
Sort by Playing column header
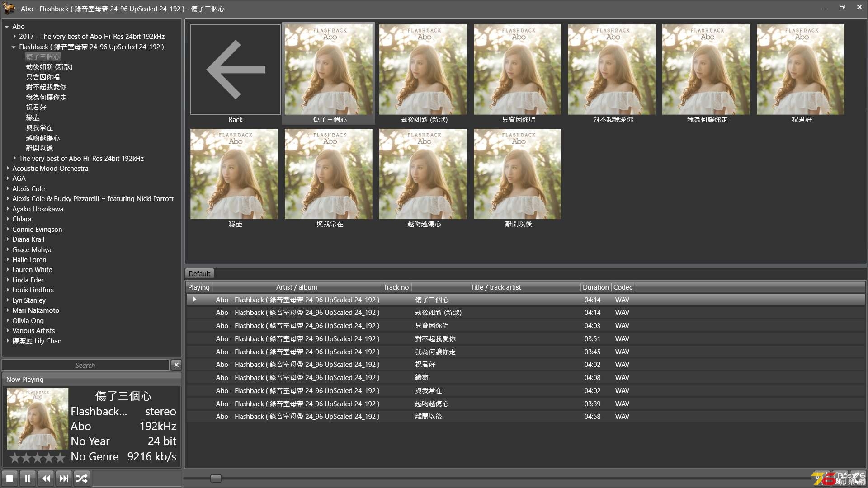pyautogui.click(x=198, y=287)
